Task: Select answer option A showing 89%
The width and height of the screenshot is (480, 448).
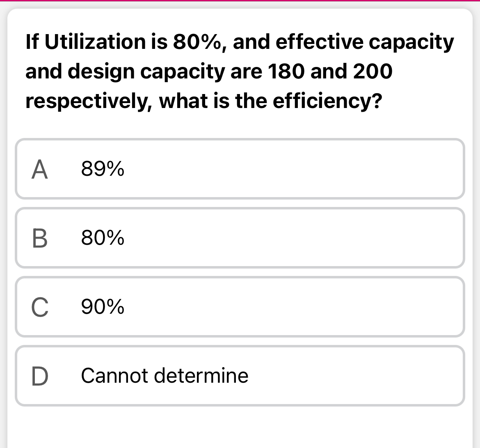Action: [x=240, y=169]
